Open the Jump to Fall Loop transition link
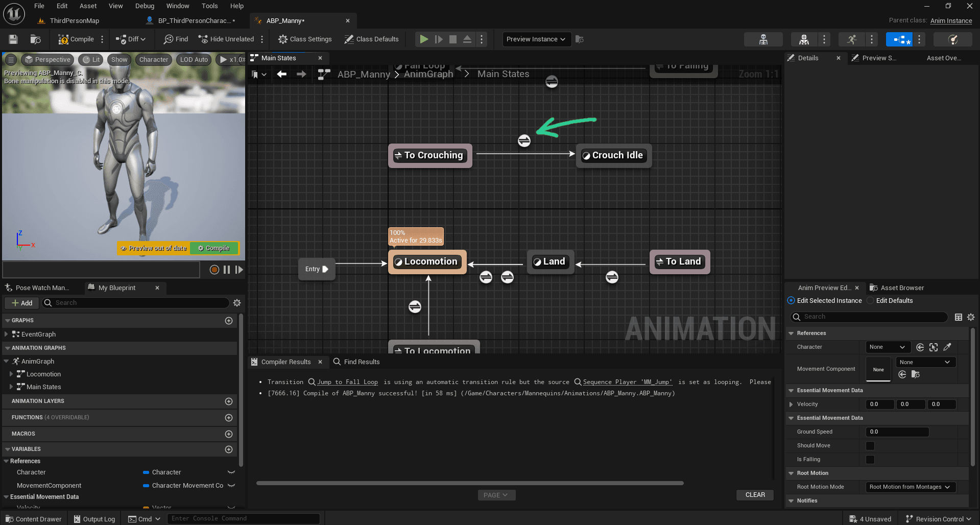 coord(347,382)
